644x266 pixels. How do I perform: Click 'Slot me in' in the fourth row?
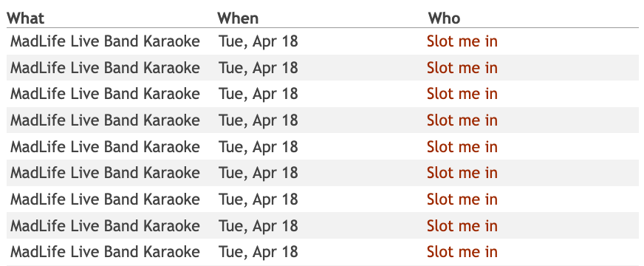point(462,120)
